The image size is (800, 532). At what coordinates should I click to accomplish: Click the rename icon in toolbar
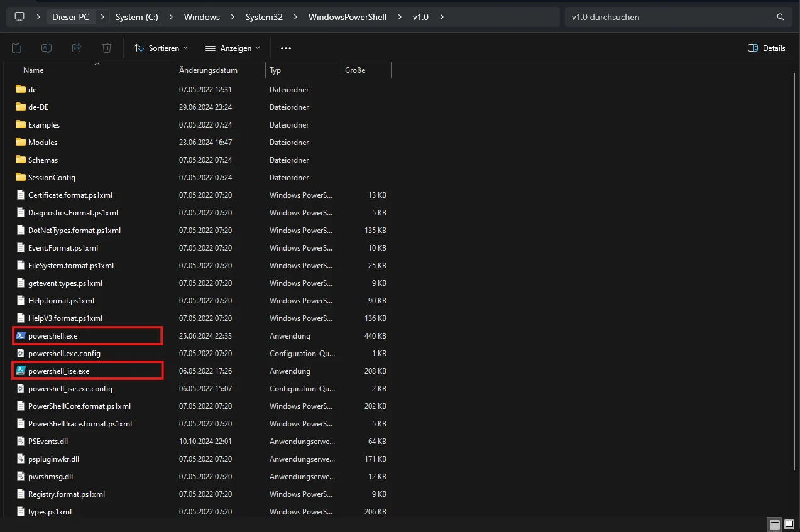click(x=47, y=48)
